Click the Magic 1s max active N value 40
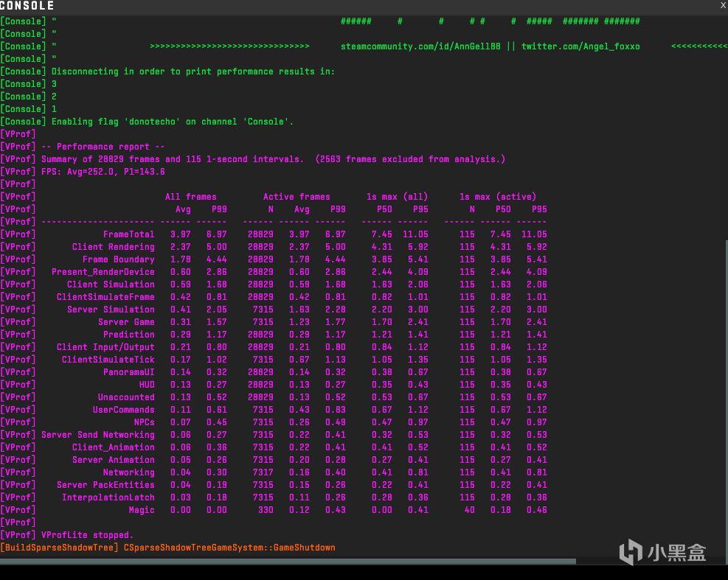Screen dimensions: 728x580 point(469,510)
